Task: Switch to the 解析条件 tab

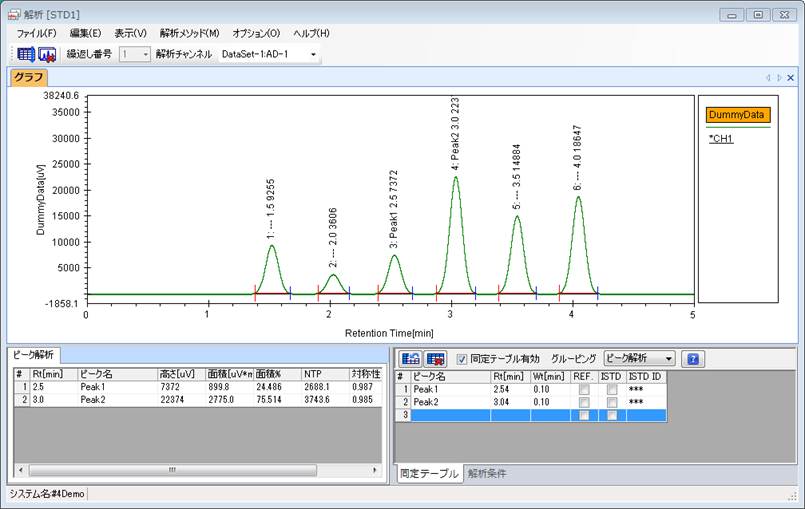Action: [x=485, y=473]
